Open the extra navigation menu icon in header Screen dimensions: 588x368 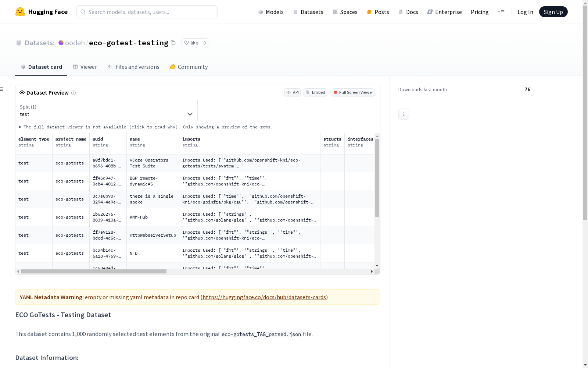501,12
